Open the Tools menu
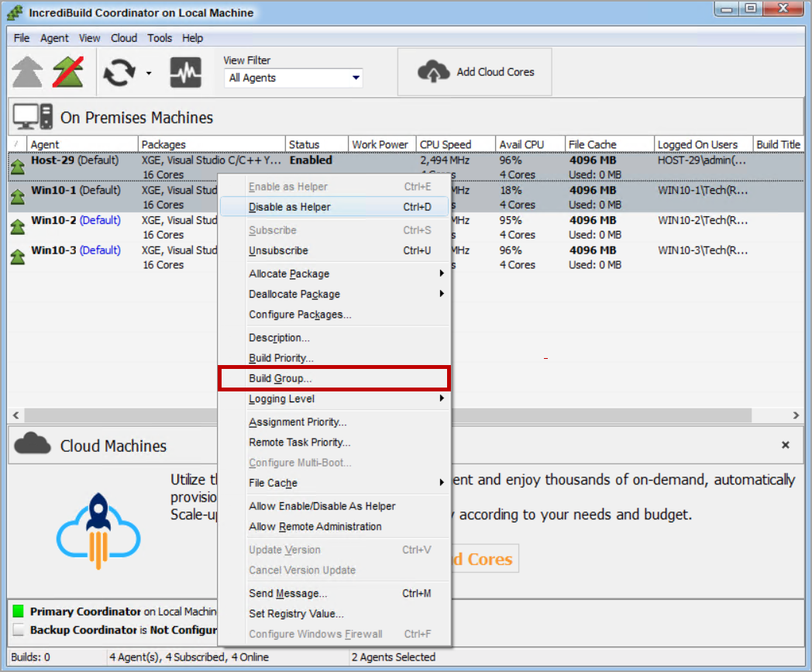812x672 pixels. (160, 38)
